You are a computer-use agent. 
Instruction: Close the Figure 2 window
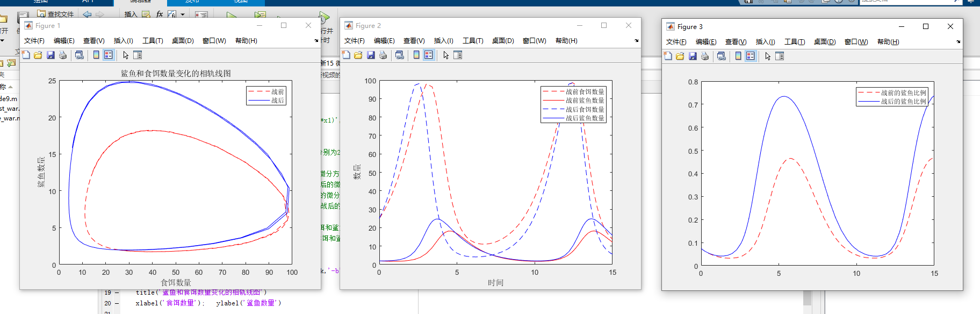point(629,25)
